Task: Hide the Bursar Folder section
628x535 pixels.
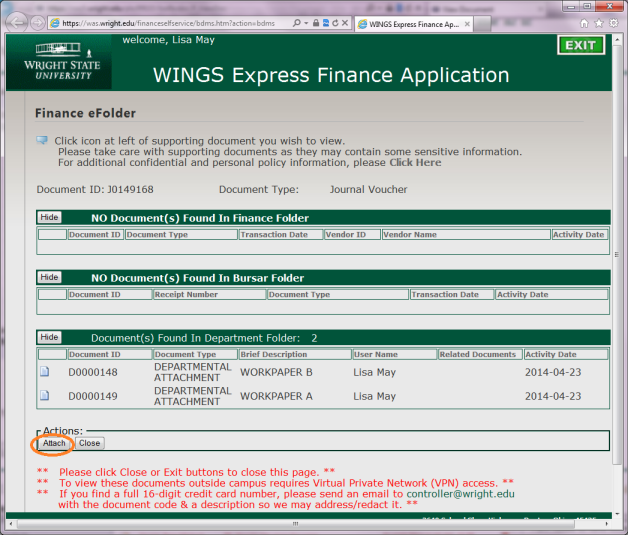Action: coord(49,277)
